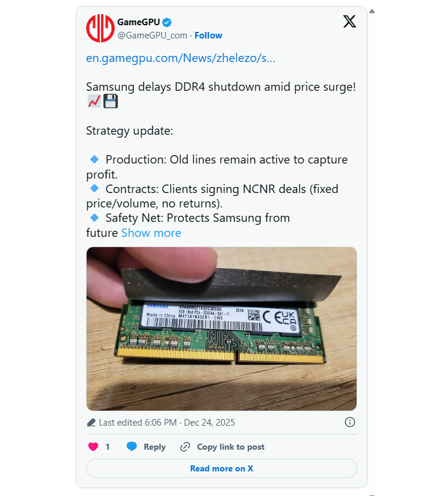Open the post info circle icon
The width and height of the screenshot is (448, 496).
(x=350, y=422)
